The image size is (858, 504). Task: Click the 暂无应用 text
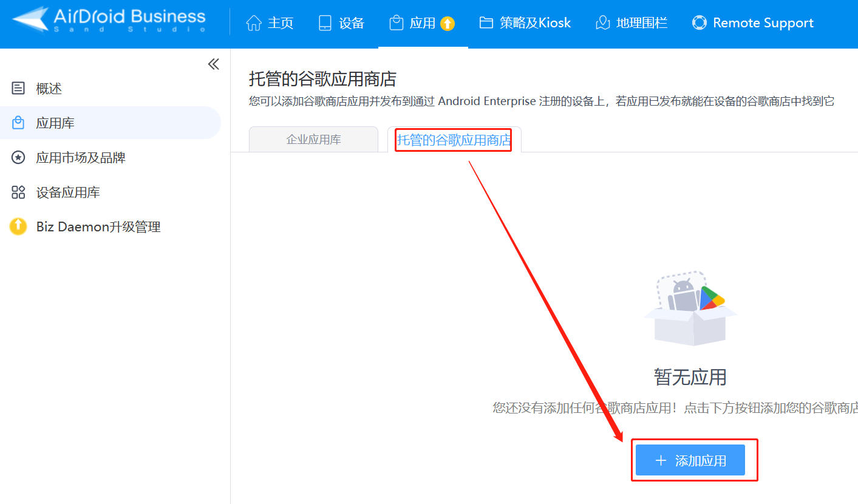point(690,377)
